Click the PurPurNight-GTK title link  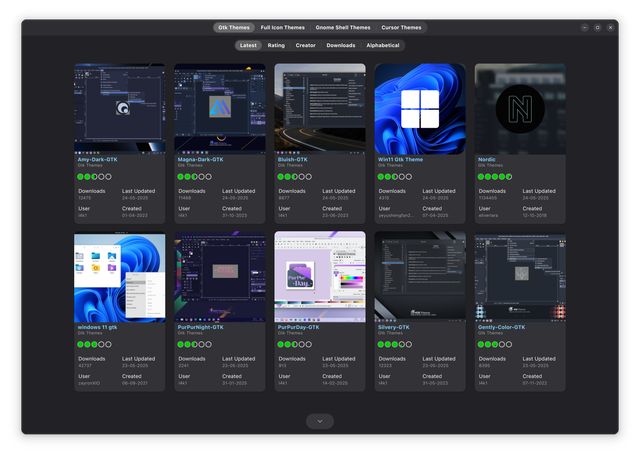tap(200, 327)
